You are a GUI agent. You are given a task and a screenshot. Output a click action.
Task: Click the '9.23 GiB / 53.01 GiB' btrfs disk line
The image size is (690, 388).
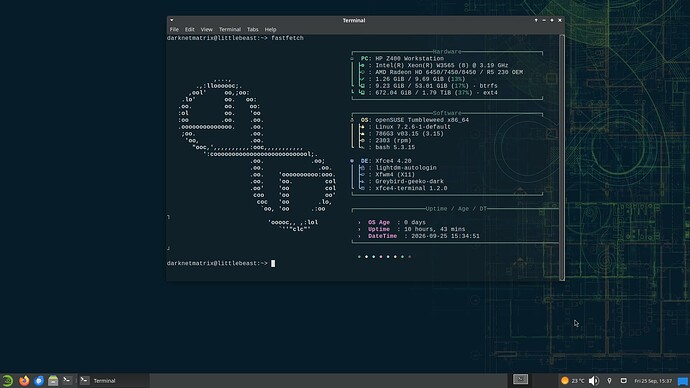click(436, 86)
